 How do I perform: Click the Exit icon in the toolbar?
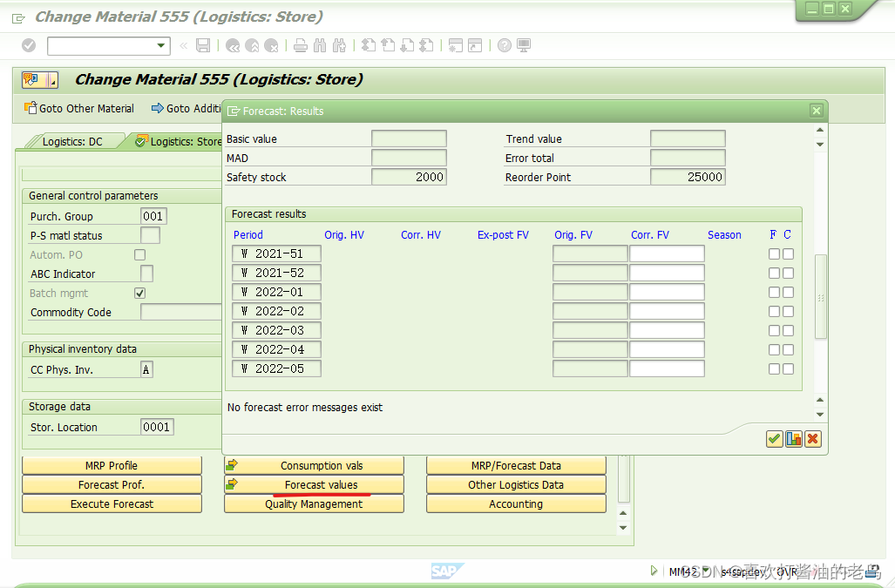[x=252, y=45]
